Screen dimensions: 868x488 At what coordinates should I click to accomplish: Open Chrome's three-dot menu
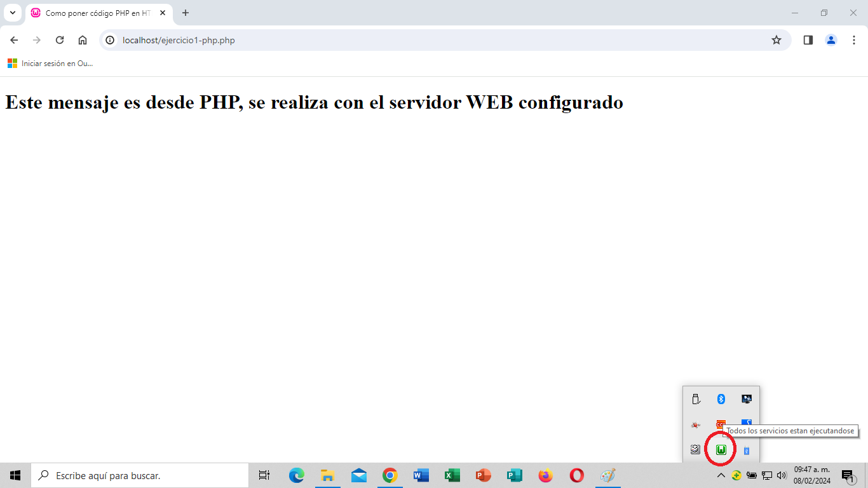[854, 40]
